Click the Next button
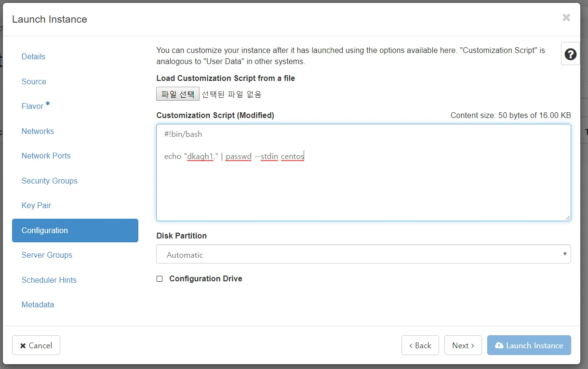The height and width of the screenshot is (369, 588). [x=463, y=345]
